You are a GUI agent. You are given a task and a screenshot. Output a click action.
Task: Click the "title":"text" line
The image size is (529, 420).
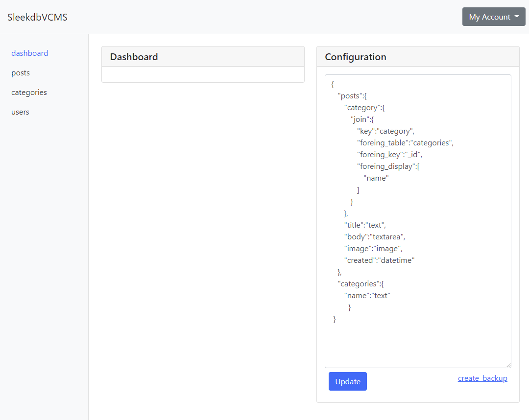tap(365, 225)
